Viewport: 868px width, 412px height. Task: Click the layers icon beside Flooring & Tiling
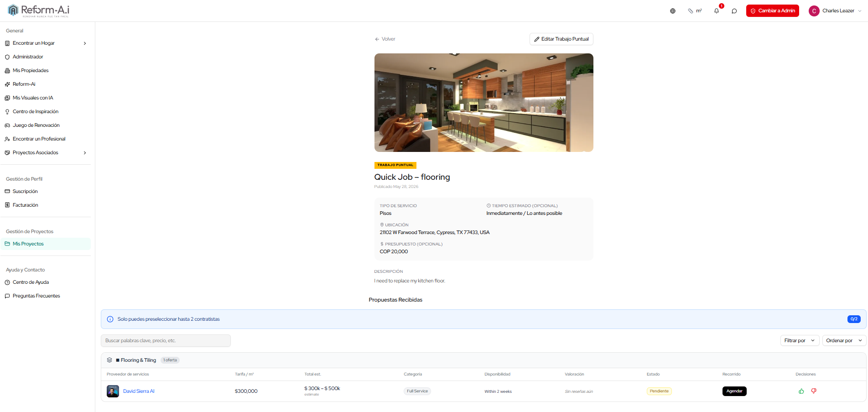[x=109, y=360]
